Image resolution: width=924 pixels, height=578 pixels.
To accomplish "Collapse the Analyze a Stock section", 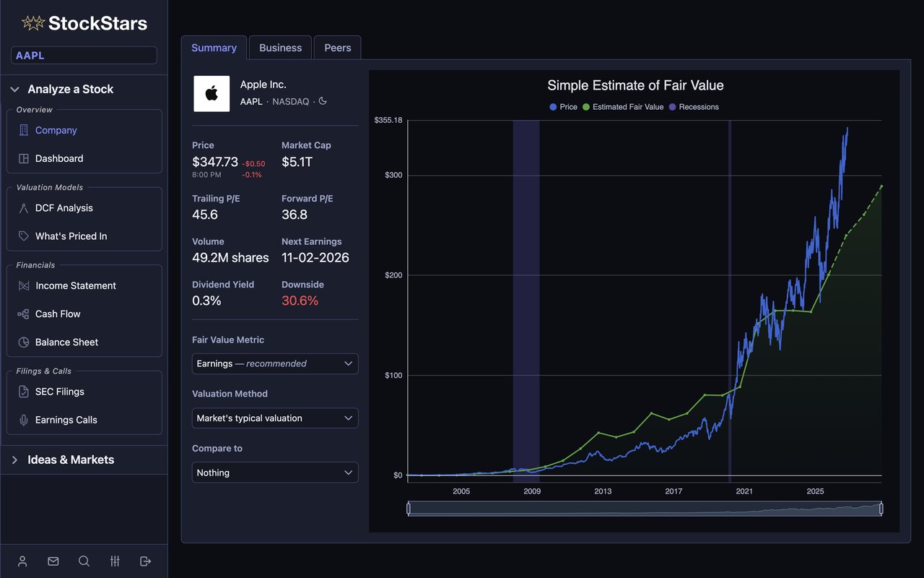I will 84,90.
